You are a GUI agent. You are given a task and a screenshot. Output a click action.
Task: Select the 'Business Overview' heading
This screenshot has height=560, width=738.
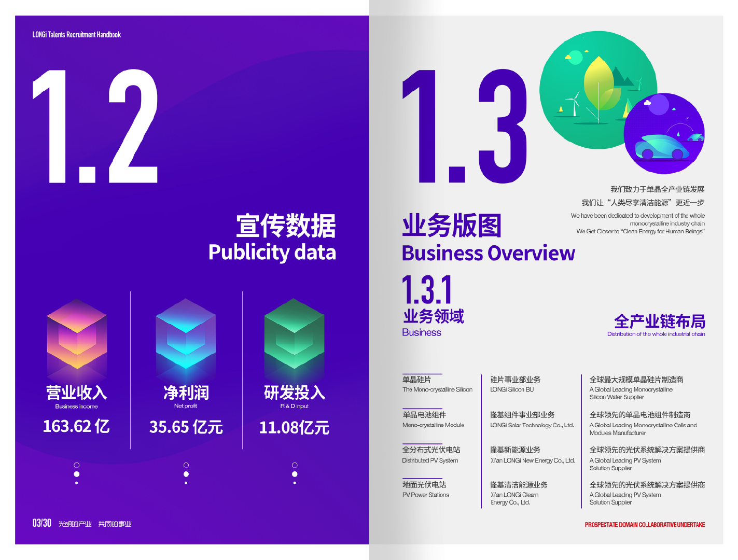(488, 254)
